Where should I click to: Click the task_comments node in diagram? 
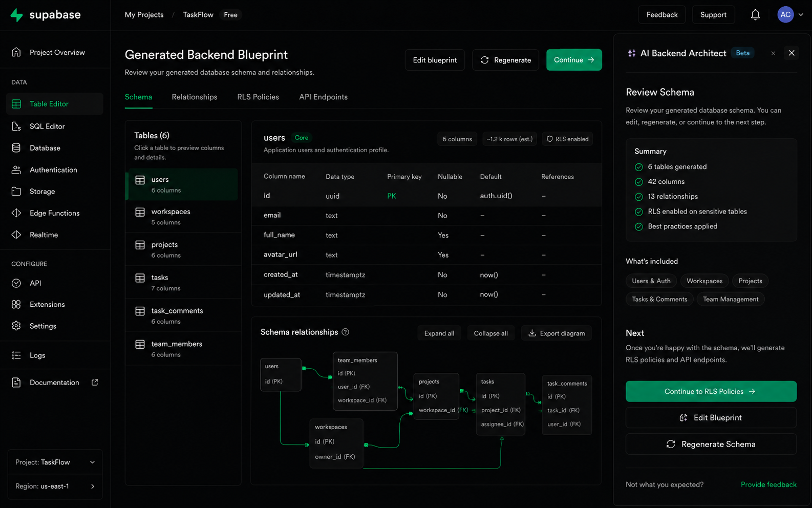point(567,405)
